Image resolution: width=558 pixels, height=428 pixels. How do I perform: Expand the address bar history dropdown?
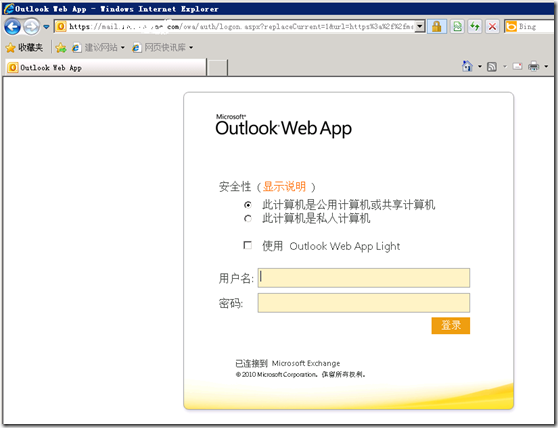[x=420, y=26]
